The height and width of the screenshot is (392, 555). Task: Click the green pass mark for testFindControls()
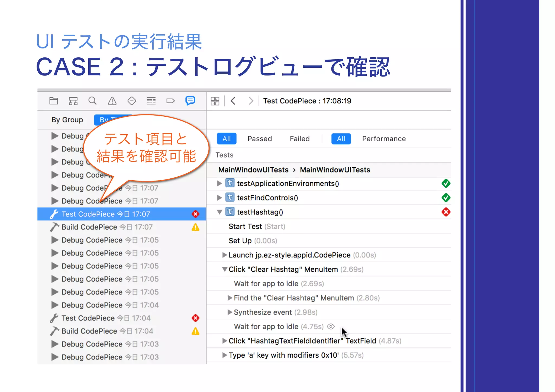[x=446, y=198]
